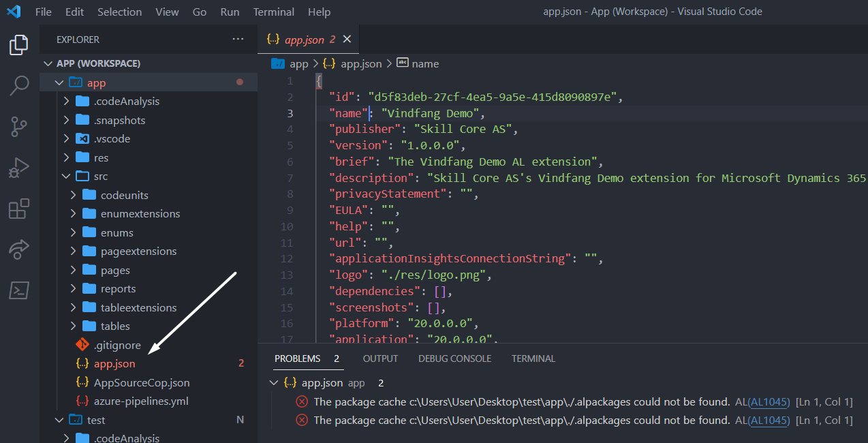Viewport: 868px width, 443px height.
Task: Open Explorer's three-dot more actions menu
Action: (x=238, y=40)
